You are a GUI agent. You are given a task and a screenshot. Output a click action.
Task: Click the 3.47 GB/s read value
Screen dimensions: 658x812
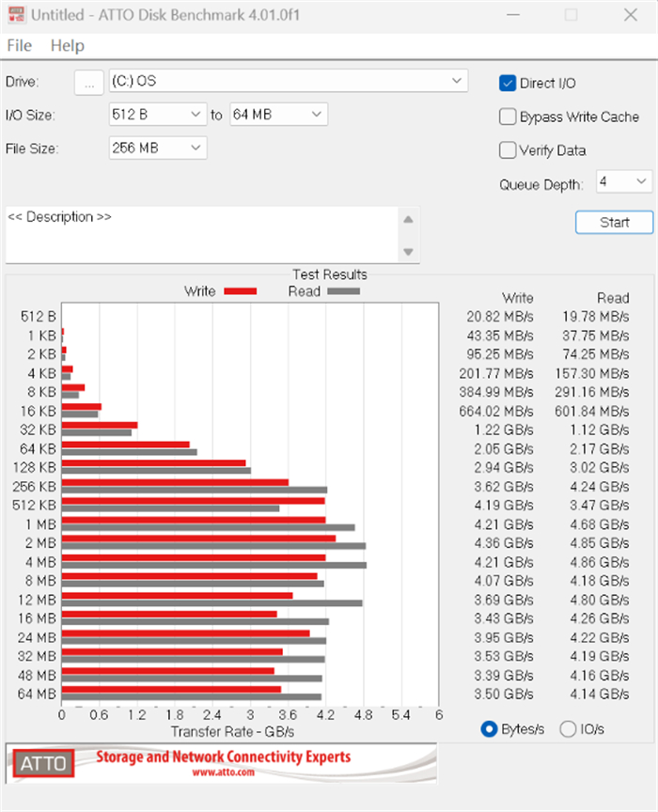pyautogui.click(x=600, y=506)
